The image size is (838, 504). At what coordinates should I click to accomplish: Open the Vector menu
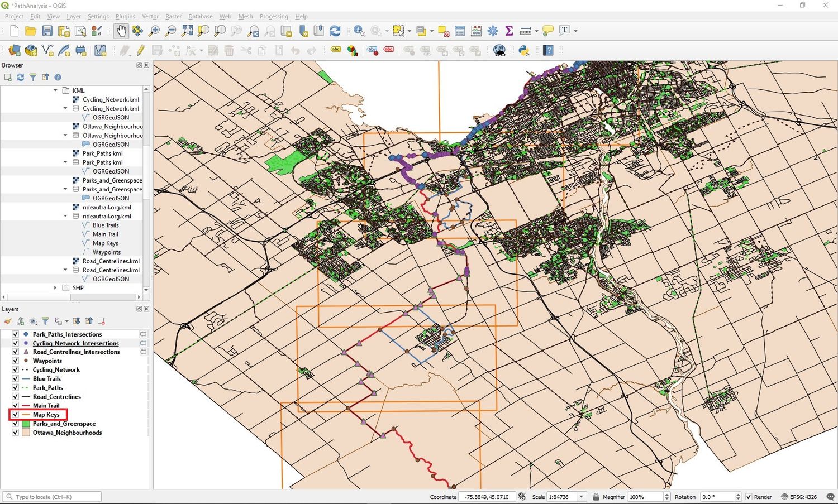point(150,16)
